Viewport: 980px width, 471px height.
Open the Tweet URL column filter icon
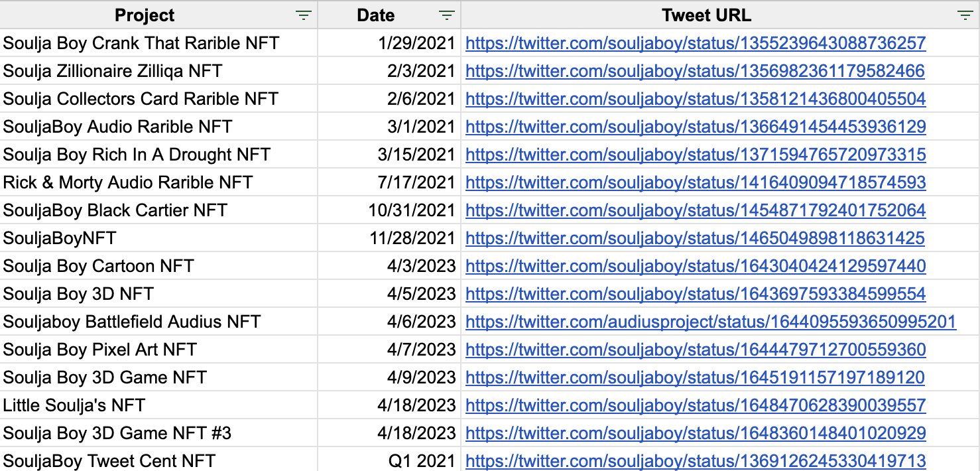click(x=965, y=15)
